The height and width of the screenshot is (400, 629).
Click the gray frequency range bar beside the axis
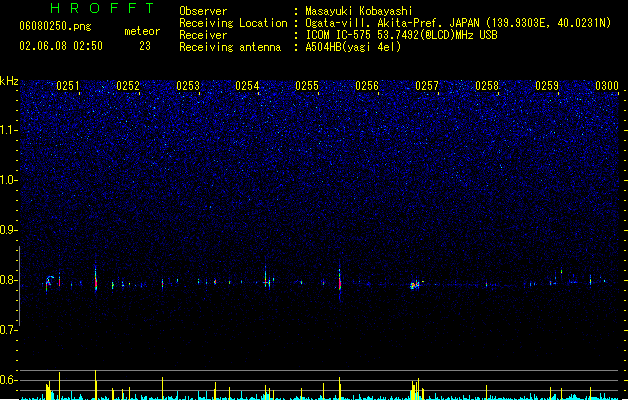19,286
